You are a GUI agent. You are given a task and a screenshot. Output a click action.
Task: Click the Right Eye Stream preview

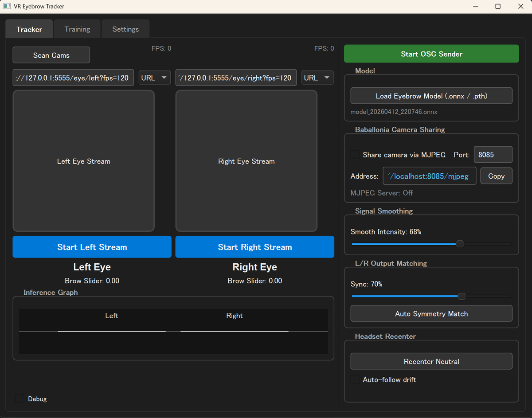[x=246, y=161]
